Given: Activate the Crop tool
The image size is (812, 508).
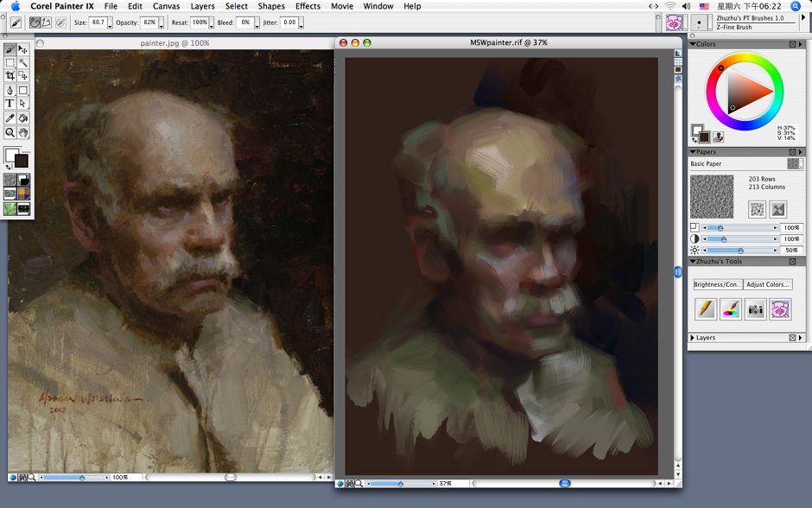Looking at the screenshot, I should pos(10,76).
